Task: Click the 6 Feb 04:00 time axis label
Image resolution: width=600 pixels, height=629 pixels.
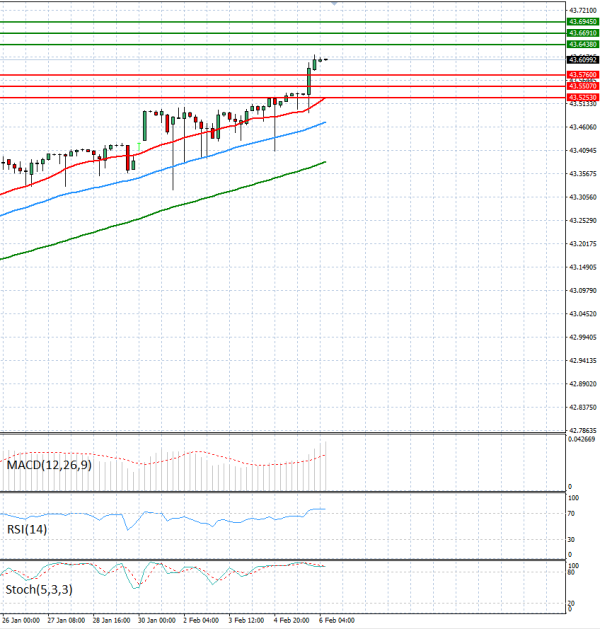Action: click(x=335, y=620)
